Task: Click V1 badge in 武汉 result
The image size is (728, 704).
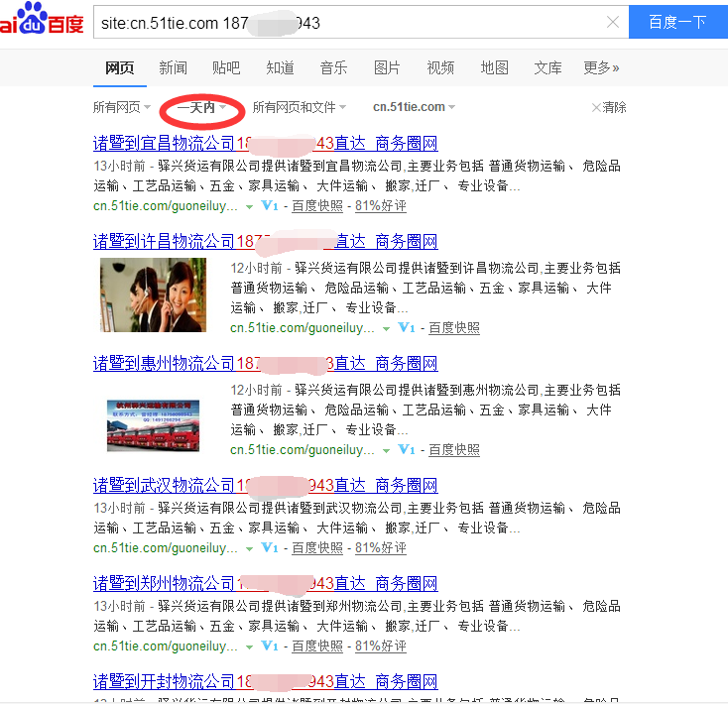Action: pos(270,547)
